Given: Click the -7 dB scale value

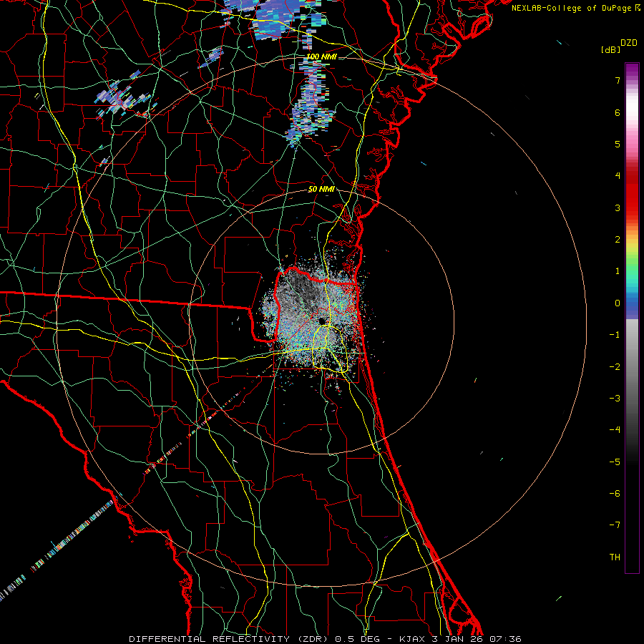Looking at the screenshot, I should 615,525.
